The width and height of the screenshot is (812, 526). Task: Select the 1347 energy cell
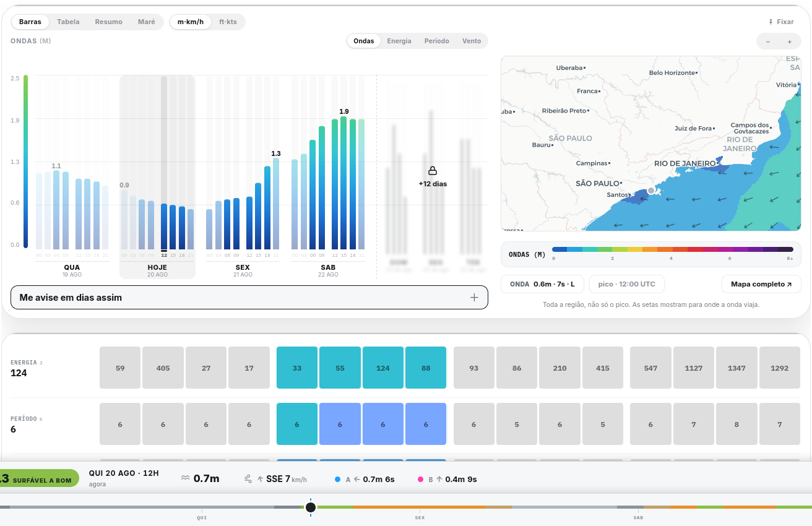tap(736, 368)
